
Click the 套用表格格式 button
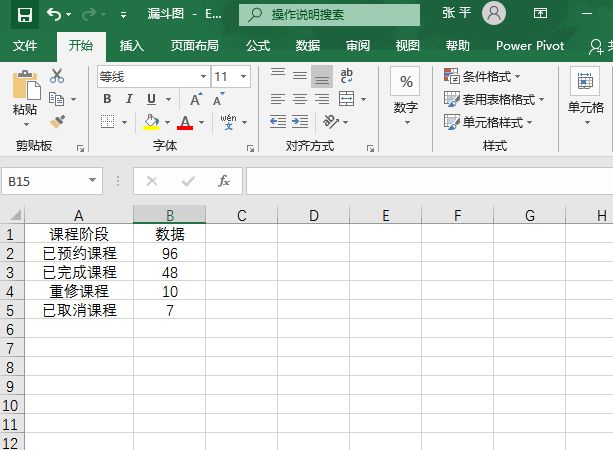(495, 99)
